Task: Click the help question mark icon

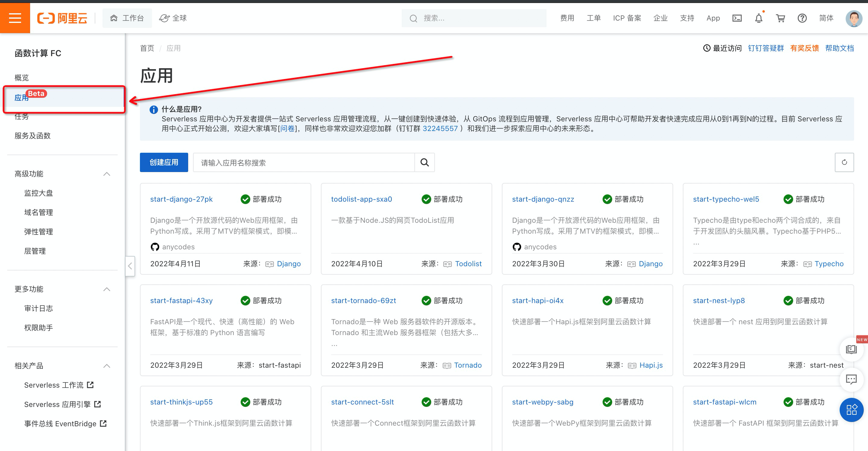Action: pos(802,18)
